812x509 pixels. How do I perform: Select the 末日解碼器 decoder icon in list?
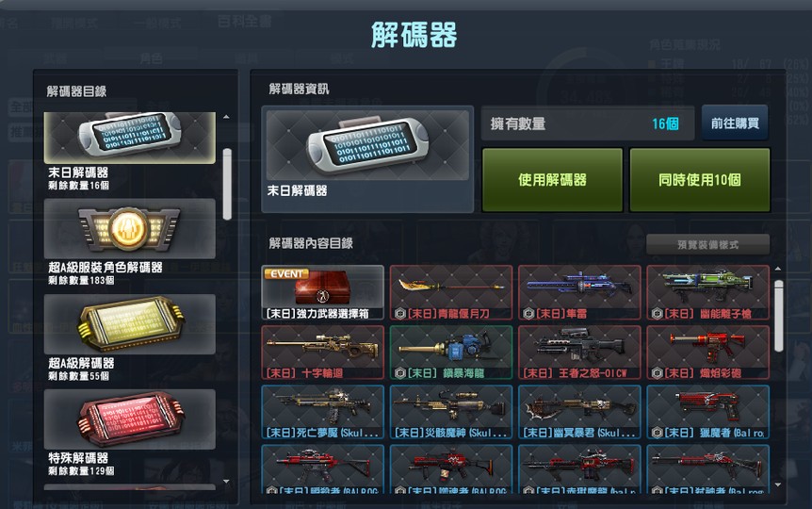[x=129, y=138]
